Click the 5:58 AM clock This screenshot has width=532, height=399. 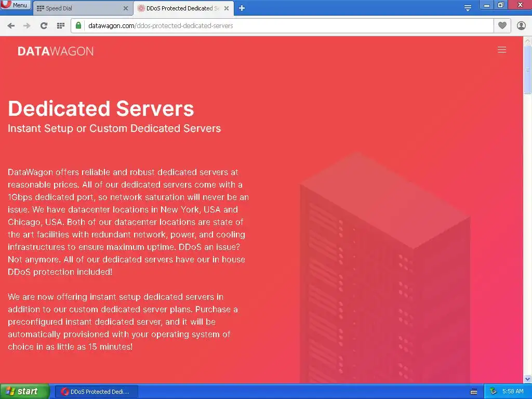513,392
